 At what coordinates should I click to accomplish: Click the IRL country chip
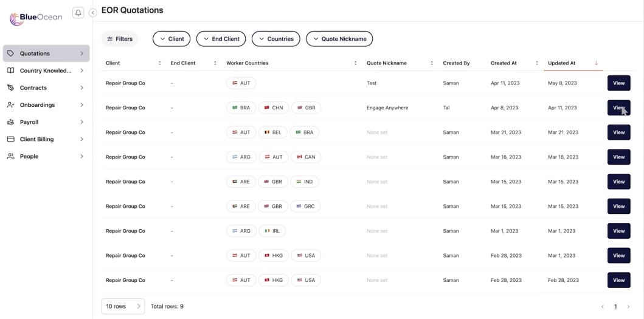[x=272, y=231]
